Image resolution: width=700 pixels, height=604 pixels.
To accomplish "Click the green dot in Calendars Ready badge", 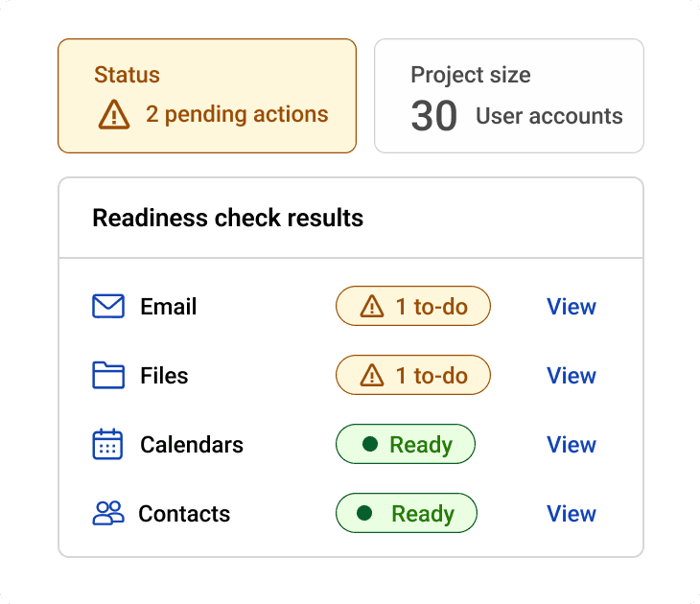I will pos(370,444).
